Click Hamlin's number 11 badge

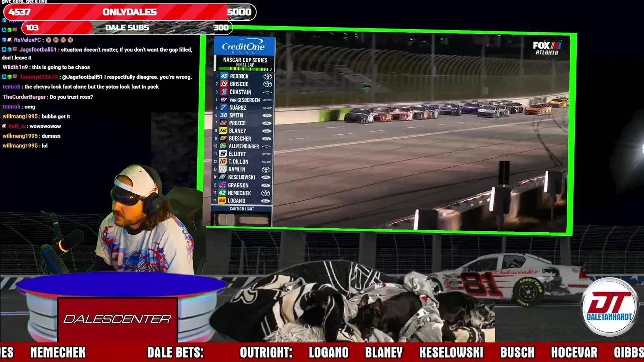[x=224, y=169]
